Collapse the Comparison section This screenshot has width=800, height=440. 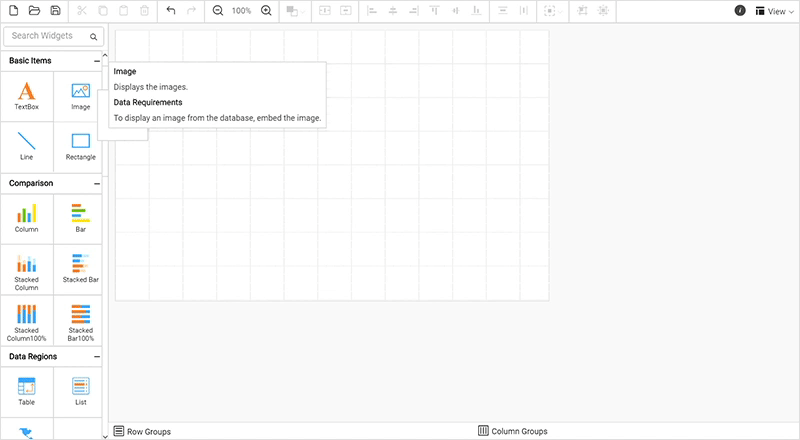97,184
